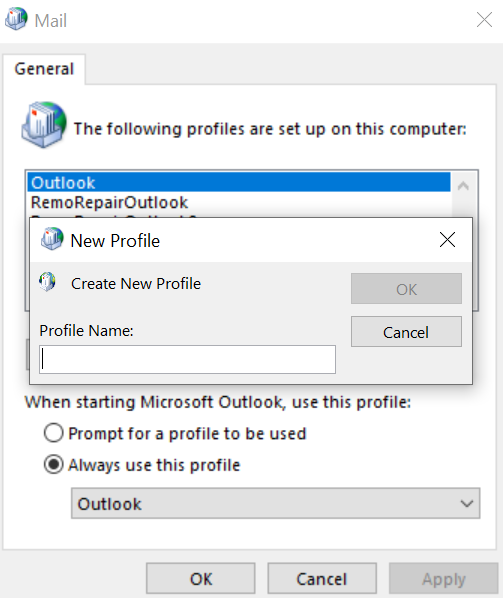The width and height of the screenshot is (503, 598).
Task: Close the Mail window
Action: [x=484, y=19]
